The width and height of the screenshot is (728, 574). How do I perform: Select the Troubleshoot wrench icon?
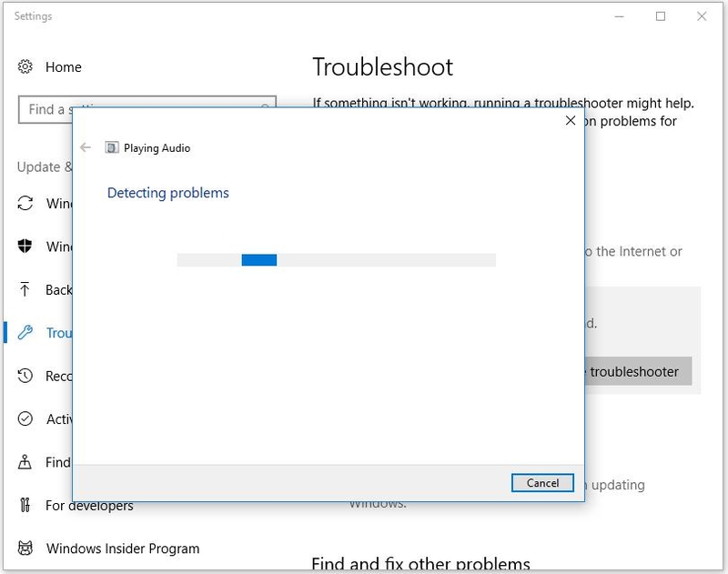[25, 332]
